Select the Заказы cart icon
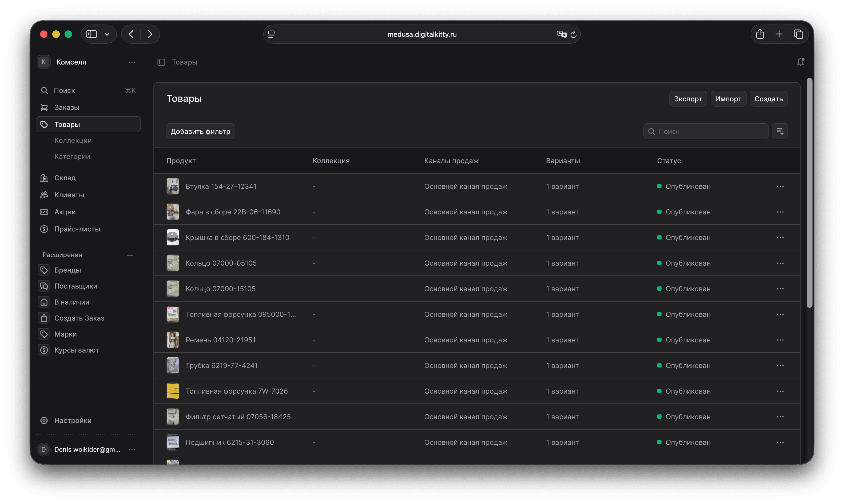This screenshot has width=844, height=504. [44, 107]
